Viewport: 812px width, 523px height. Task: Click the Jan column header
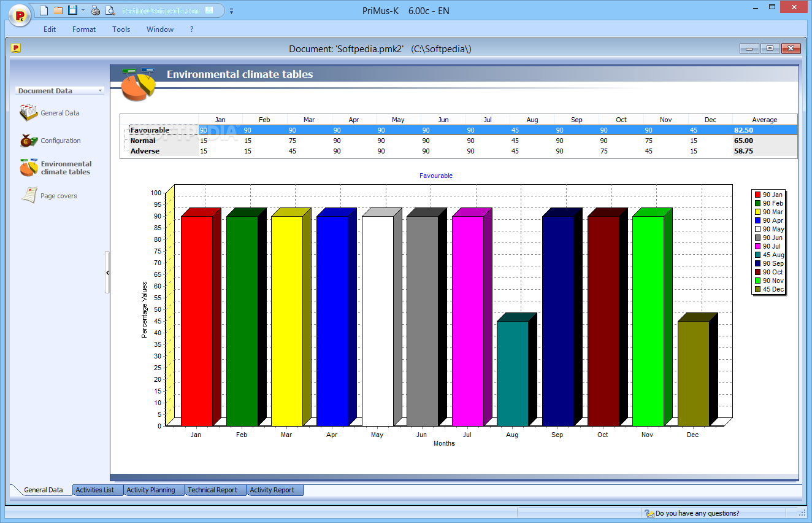coord(220,120)
